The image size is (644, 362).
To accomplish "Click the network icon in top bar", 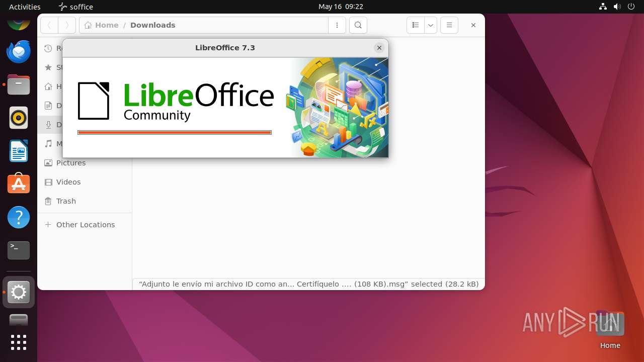I will point(603,7).
